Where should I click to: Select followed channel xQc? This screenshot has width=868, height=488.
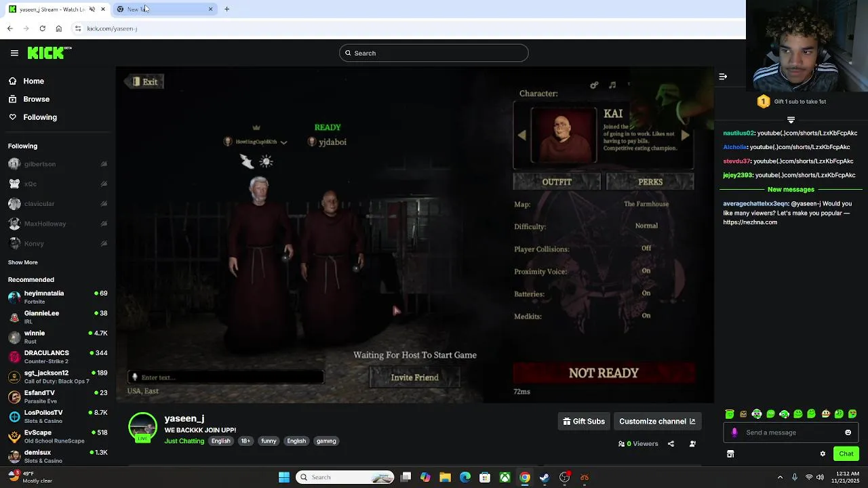pos(58,184)
